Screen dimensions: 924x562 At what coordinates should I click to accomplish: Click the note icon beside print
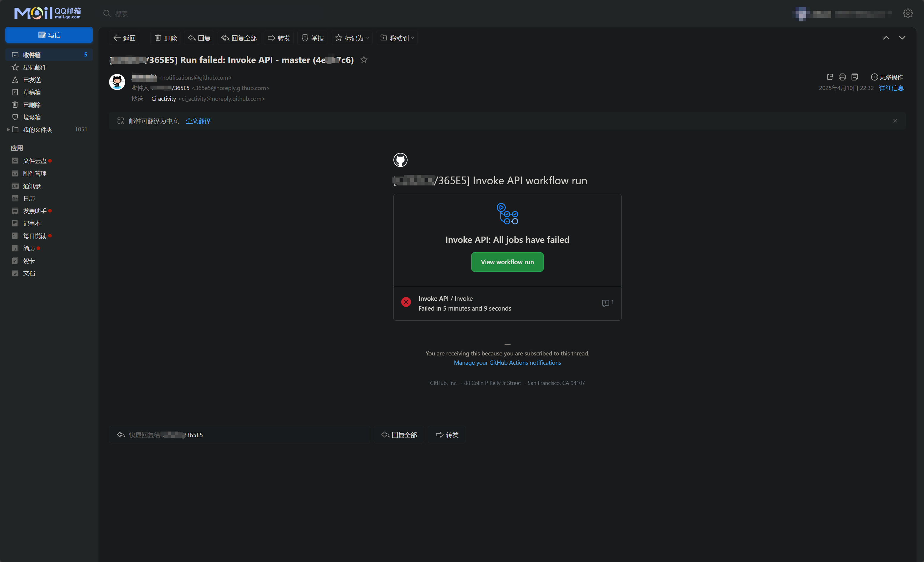click(855, 77)
